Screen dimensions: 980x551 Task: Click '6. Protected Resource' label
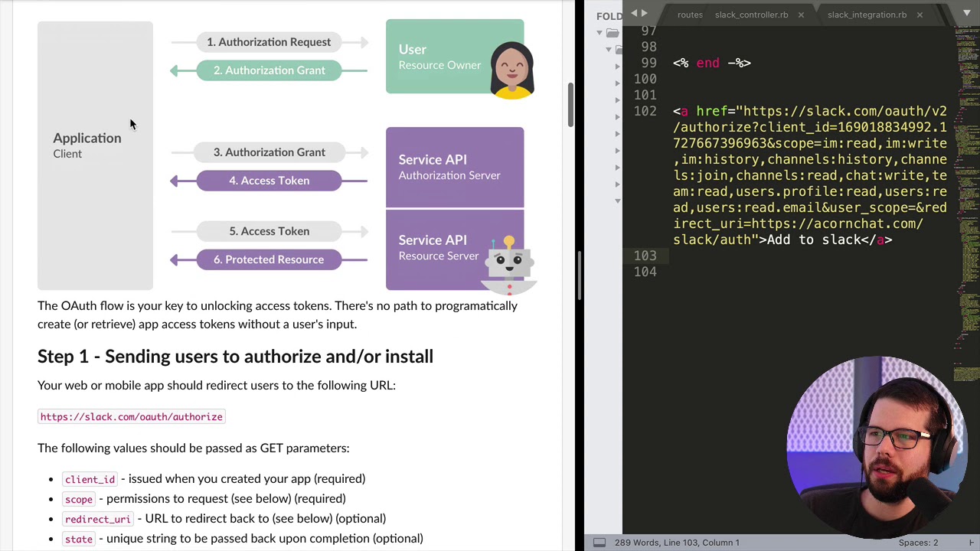(x=269, y=259)
